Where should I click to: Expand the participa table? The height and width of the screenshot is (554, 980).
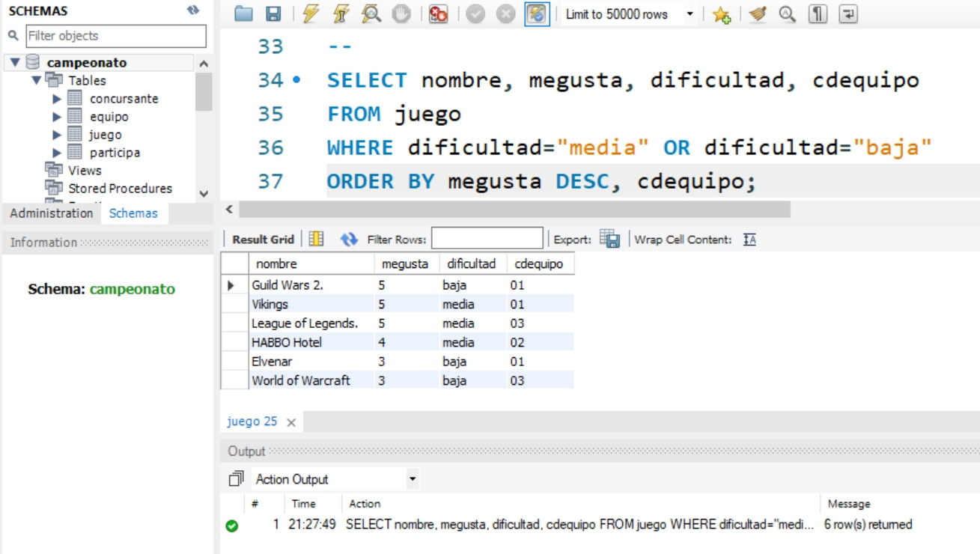[x=57, y=153]
